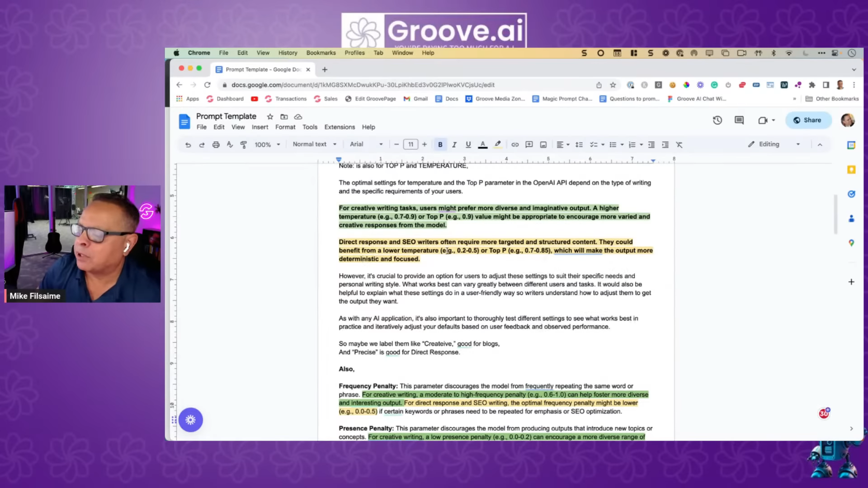Open Google Tasks in the side panel

[851, 194]
